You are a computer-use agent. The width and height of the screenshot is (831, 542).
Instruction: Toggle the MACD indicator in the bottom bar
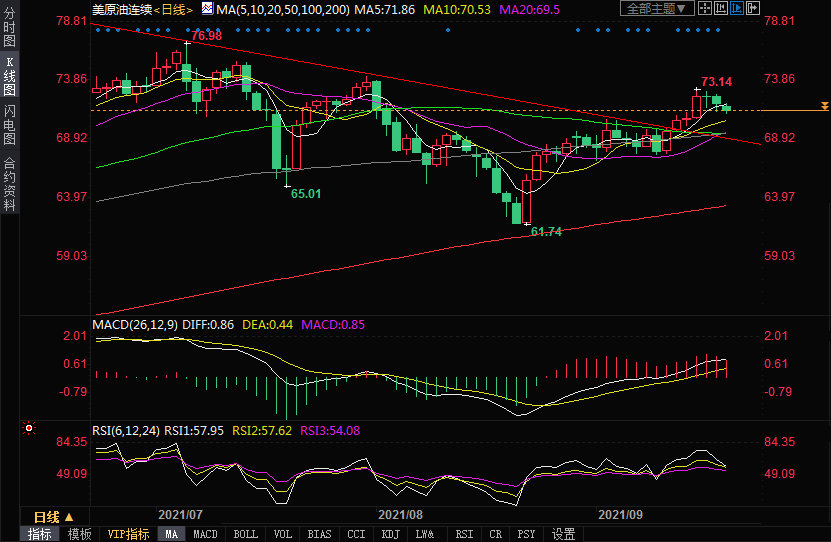(205, 534)
